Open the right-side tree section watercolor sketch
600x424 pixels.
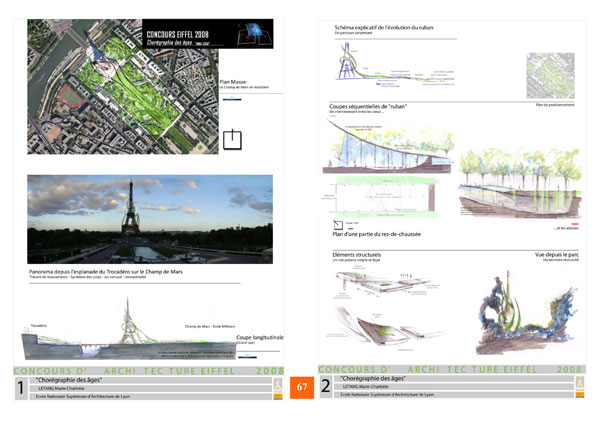point(520,183)
